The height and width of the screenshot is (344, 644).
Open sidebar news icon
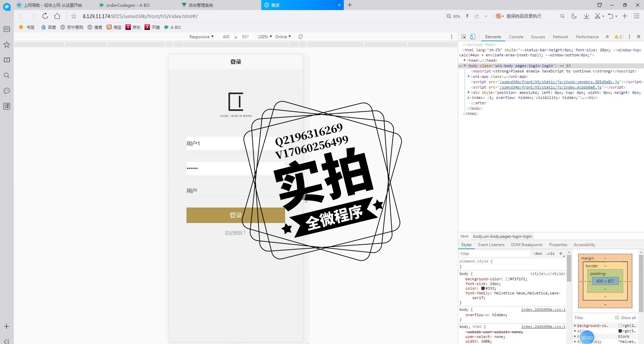[x=7, y=29]
